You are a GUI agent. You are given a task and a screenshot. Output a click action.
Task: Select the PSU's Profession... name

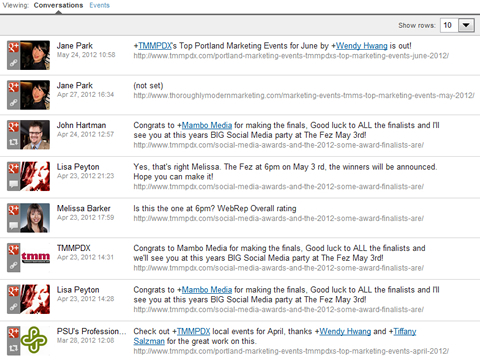coord(91,332)
